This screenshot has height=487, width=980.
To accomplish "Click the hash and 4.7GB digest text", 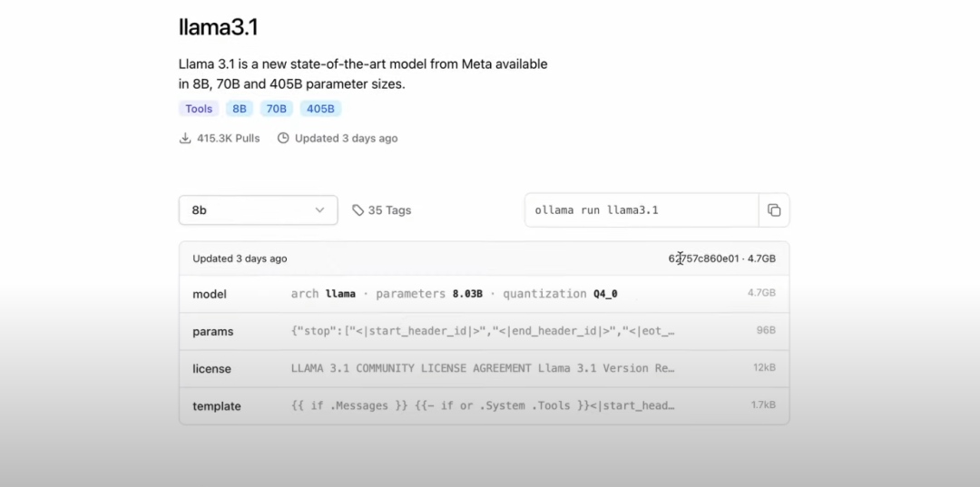I will pos(722,258).
